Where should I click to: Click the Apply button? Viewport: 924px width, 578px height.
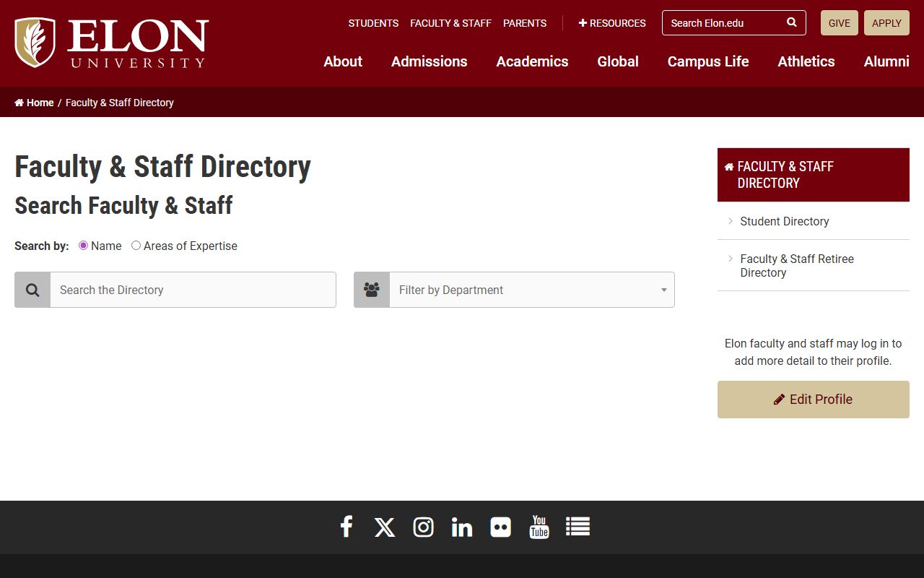[x=886, y=23]
